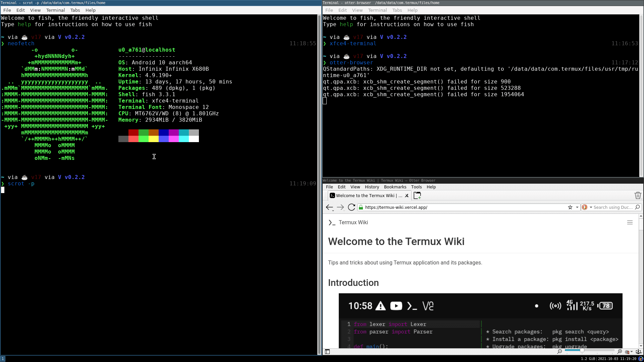Open Bookmarks menu in Otter Browser
This screenshot has width=644, height=362.
tap(395, 187)
